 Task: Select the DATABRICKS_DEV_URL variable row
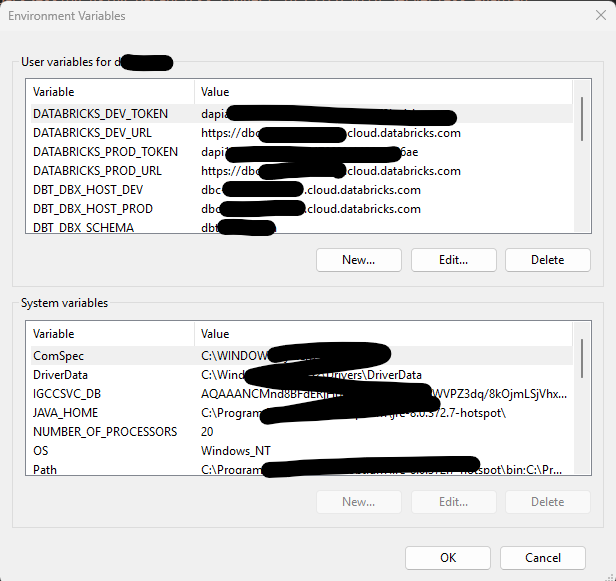coord(301,133)
